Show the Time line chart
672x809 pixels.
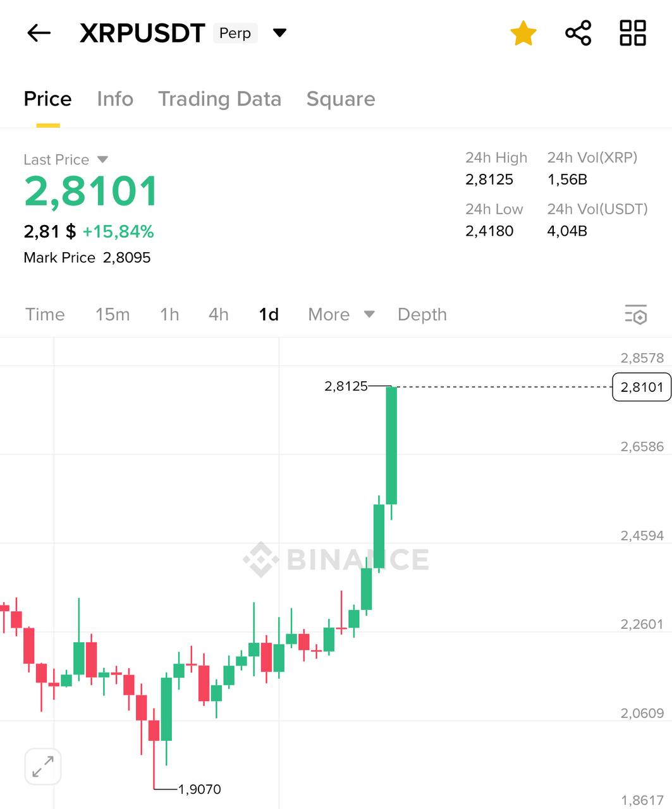click(x=45, y=314)
